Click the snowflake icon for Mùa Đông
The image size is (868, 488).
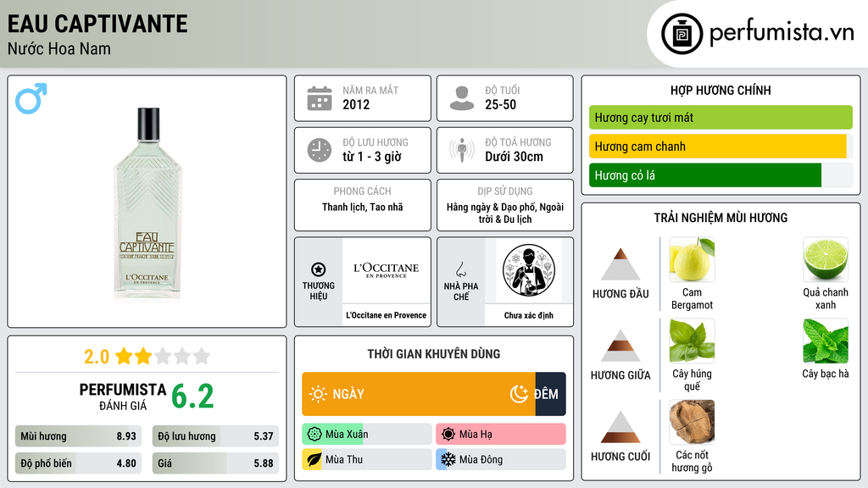[448, 459]
